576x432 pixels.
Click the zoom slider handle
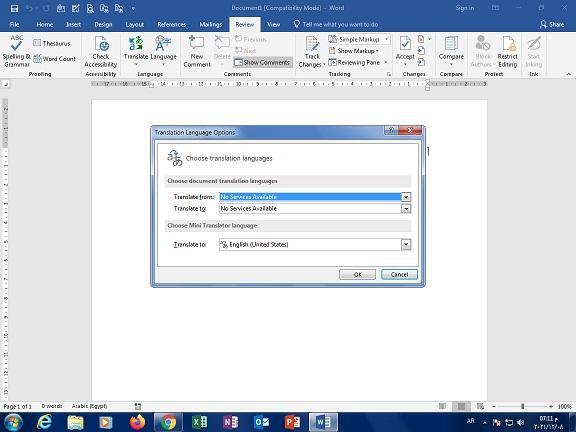click(x=522, y=406)
